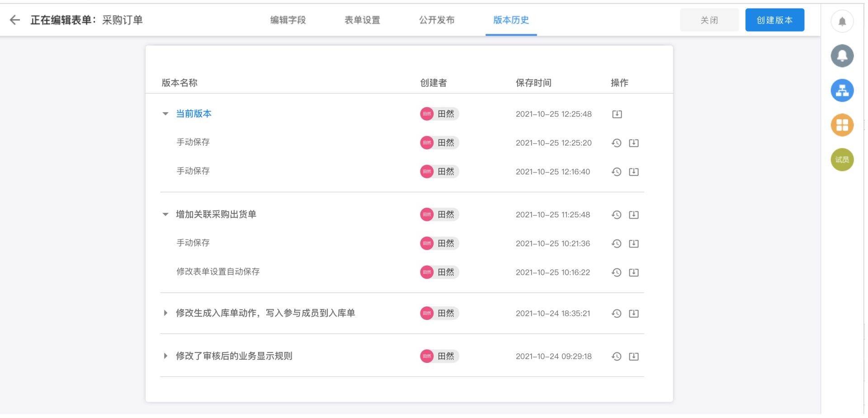The height and width of the screenshot is (418, 868).
Task: Click the 创建版本 button
Action: (x=774, y=20)
